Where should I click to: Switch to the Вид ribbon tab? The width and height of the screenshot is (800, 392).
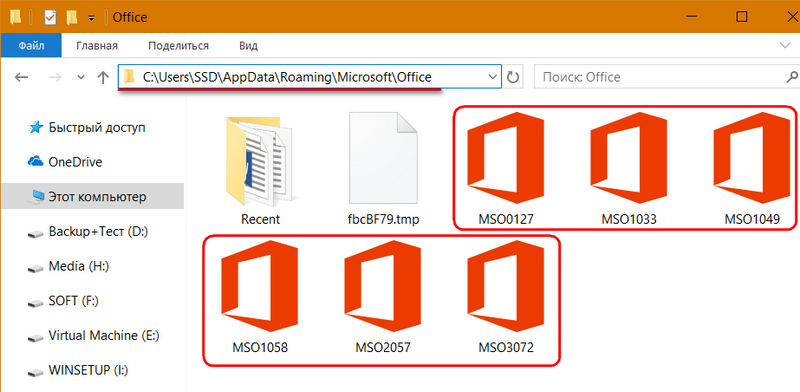[248, 45]
